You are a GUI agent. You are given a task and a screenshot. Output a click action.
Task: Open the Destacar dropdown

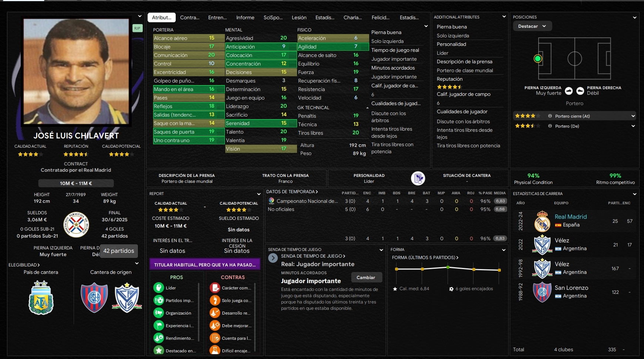point(532,26)
